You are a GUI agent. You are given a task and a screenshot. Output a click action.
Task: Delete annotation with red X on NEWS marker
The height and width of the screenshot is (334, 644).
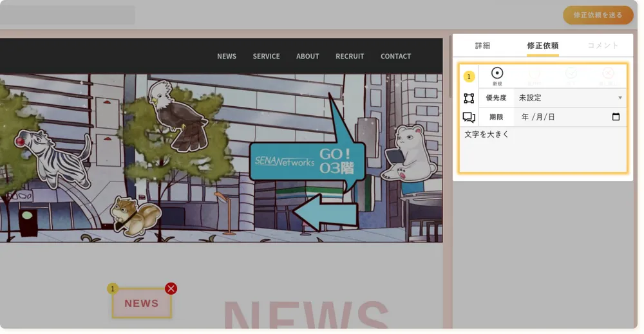coord(171,288)
